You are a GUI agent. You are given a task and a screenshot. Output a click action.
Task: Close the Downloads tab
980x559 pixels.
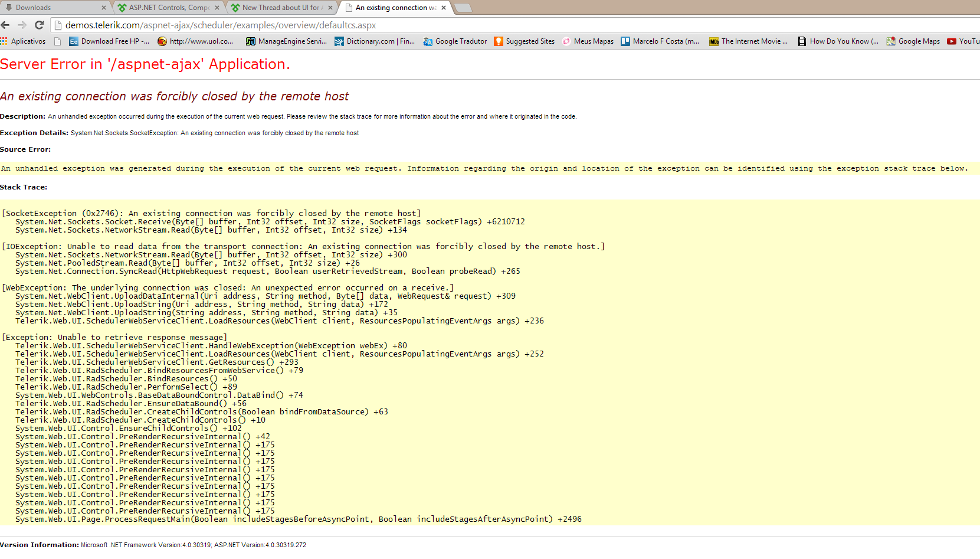(104, 8)
